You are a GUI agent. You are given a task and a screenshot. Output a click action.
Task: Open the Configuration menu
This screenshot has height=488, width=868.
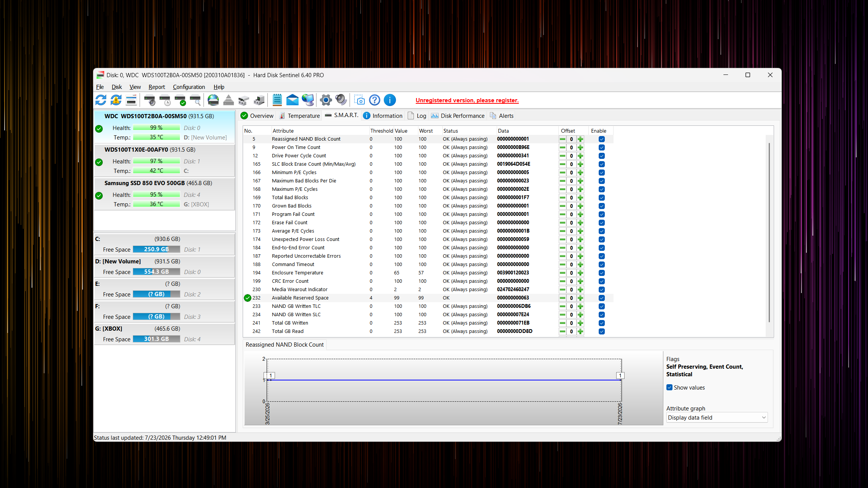(x=189, y=87)
